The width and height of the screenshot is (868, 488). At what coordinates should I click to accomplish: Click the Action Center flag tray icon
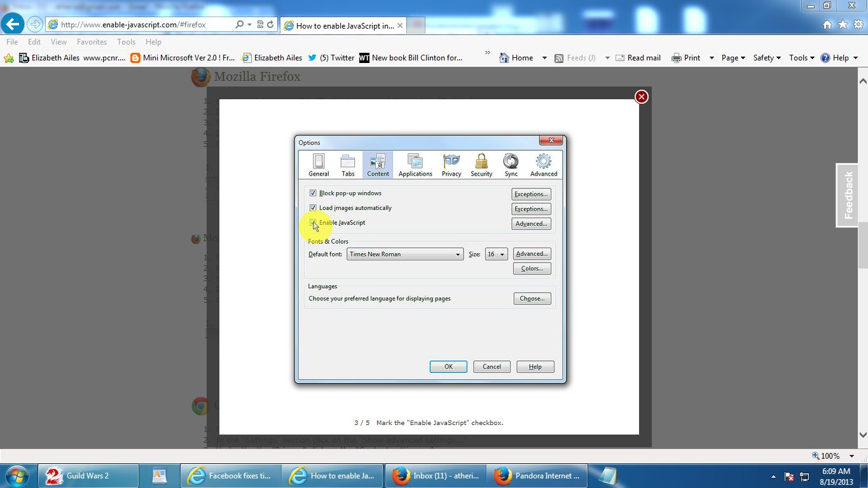pos(789,476)
